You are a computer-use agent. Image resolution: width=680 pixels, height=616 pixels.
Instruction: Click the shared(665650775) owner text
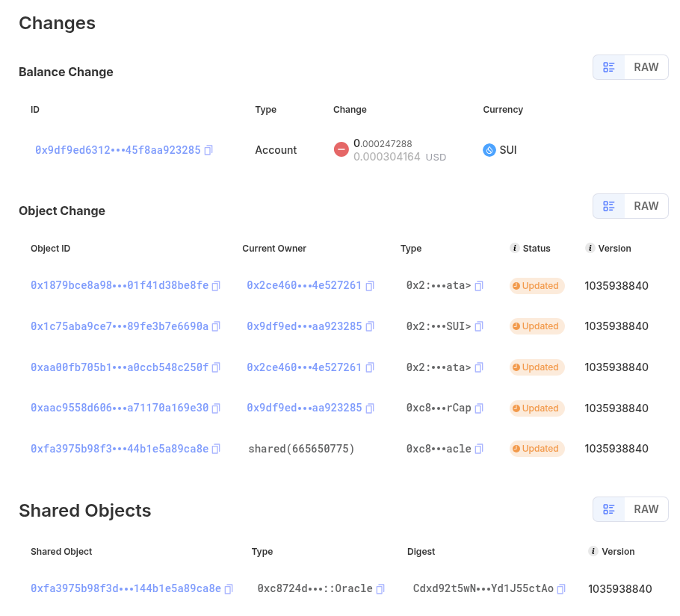click(x=301, y=449)
